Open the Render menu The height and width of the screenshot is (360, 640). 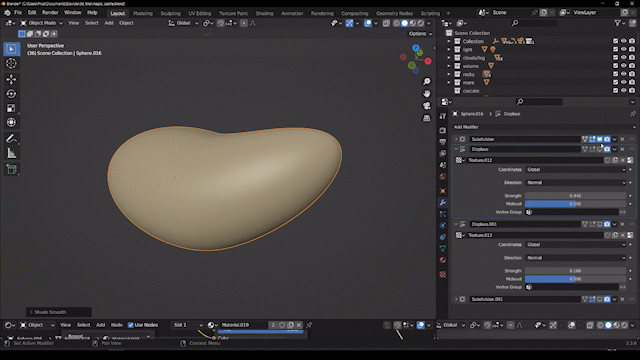[50, 13]
